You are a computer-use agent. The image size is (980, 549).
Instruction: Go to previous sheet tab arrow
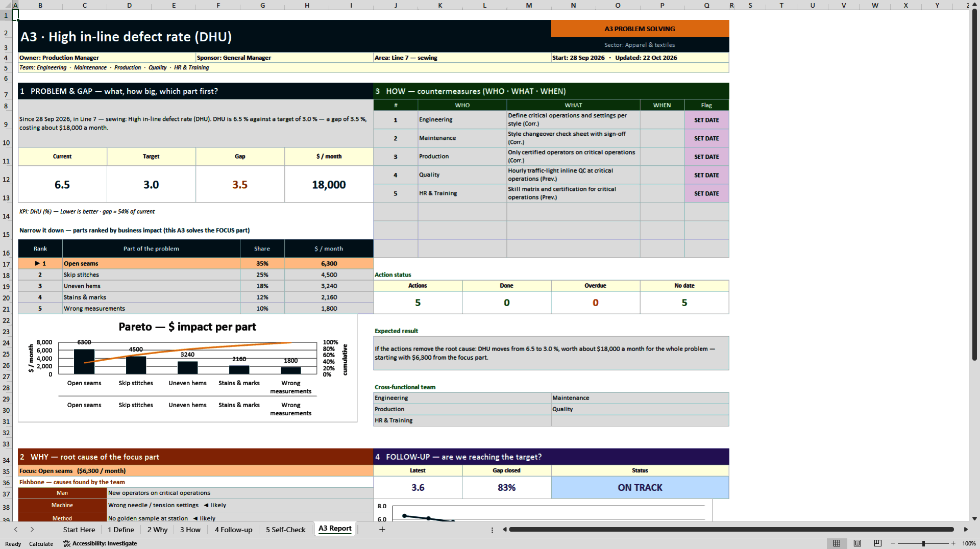[16, 530]
